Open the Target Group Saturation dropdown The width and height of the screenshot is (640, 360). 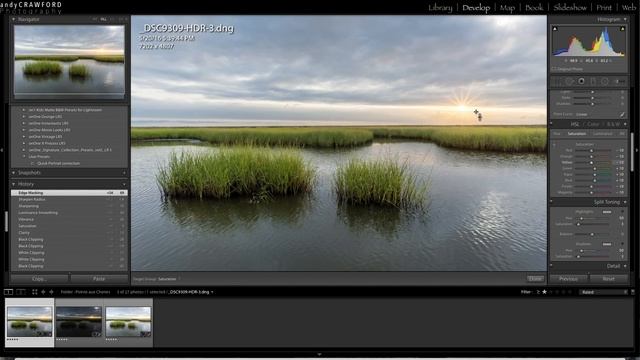[x=168, y=279]
